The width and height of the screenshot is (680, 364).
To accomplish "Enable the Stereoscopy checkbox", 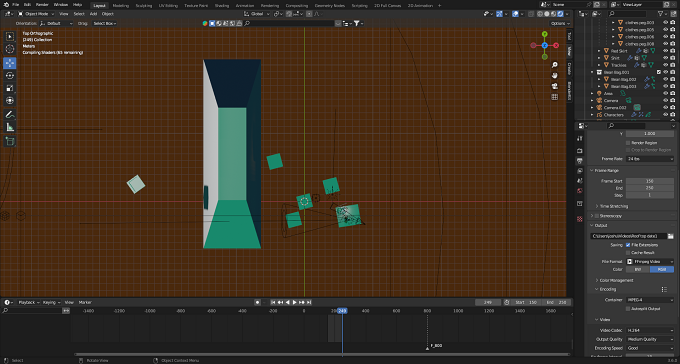I will 596,216.
